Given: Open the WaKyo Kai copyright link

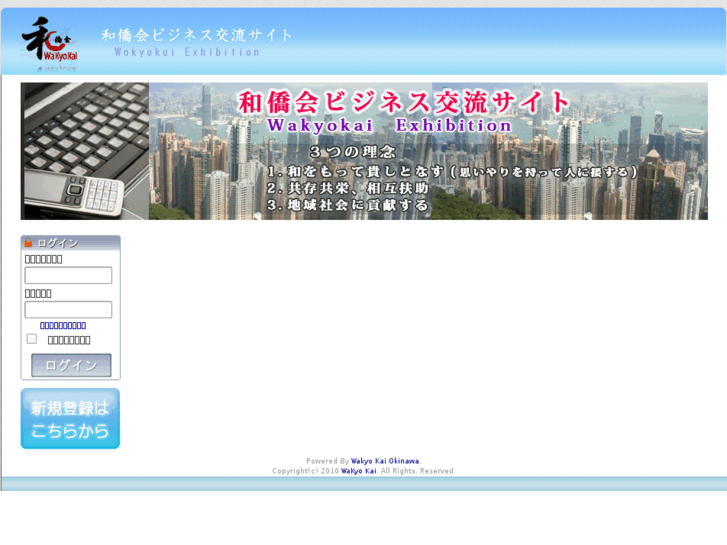Looking at the screenshot, I should (358, 471).
